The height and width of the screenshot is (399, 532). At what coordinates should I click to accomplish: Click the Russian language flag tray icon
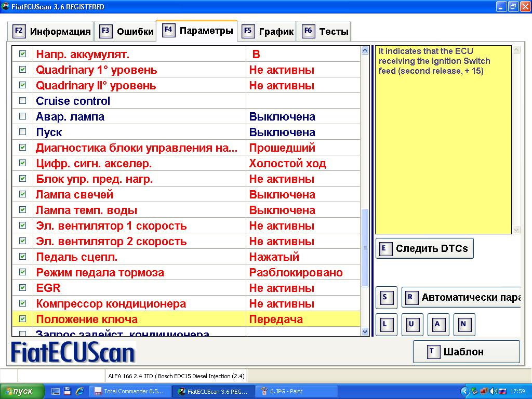[x=502, y=391]
